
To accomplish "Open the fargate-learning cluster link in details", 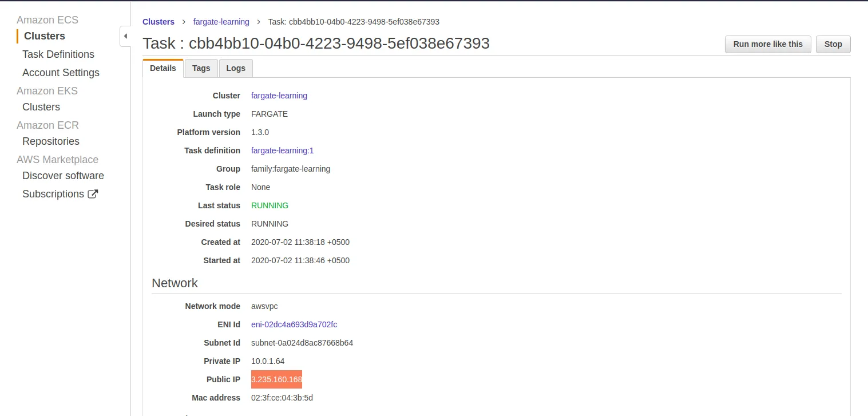I will [279, 96].
